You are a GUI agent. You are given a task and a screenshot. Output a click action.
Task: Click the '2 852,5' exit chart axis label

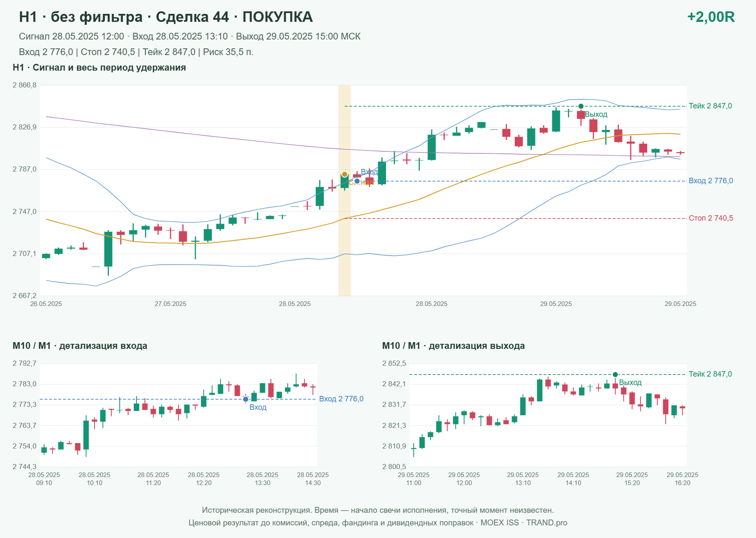tap(394, 364)
